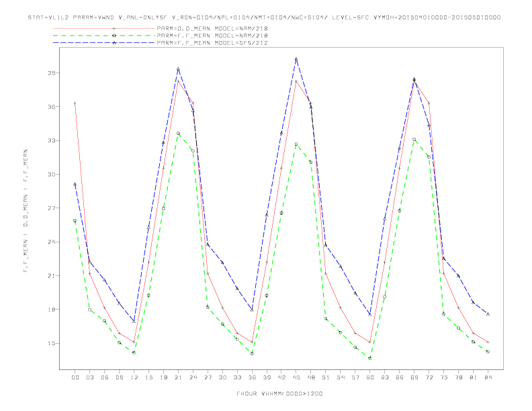532x411 pixels.
Task: Click x-axis tick label 51
Action: click(x=326, y=377)
